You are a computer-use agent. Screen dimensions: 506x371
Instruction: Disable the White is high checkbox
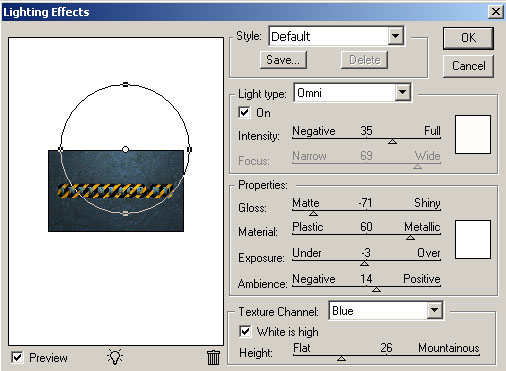coord(245,331)
